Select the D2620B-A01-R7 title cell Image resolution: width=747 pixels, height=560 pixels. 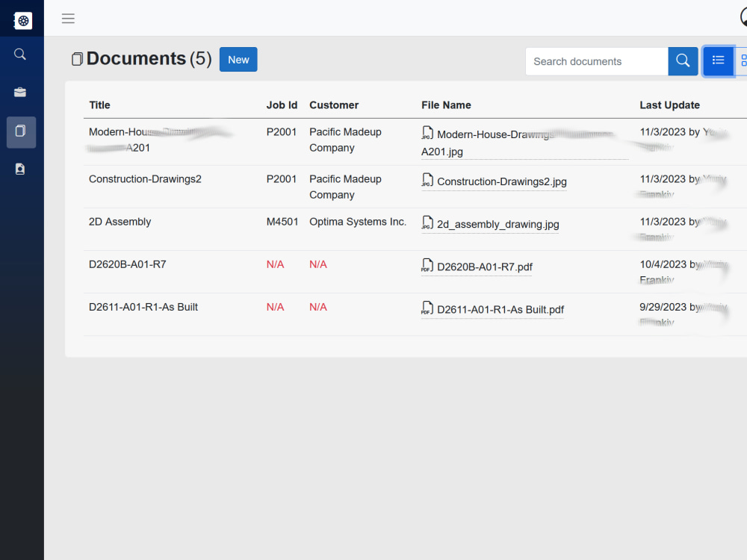click(x=127, y=264)
